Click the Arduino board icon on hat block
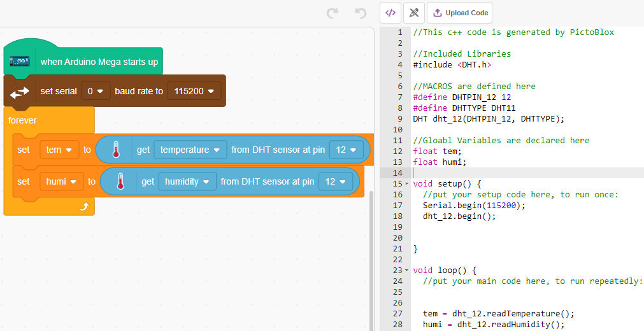 tap(20, 62)
